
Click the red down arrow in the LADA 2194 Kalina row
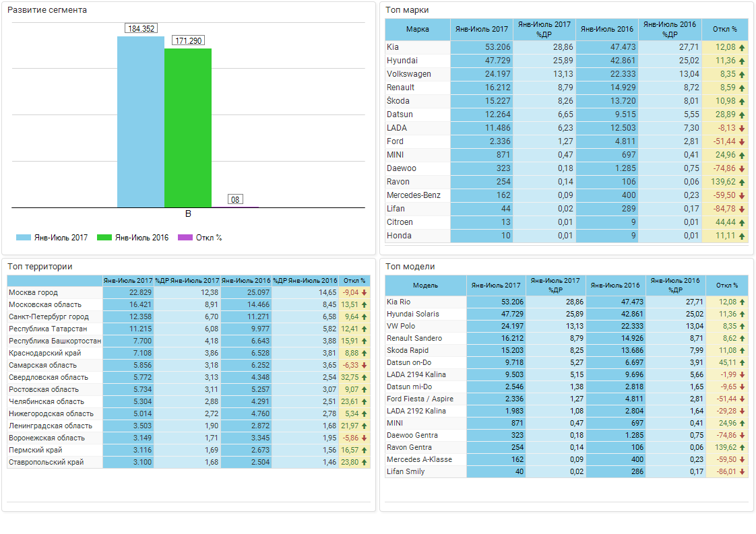[x=742, y=374]
